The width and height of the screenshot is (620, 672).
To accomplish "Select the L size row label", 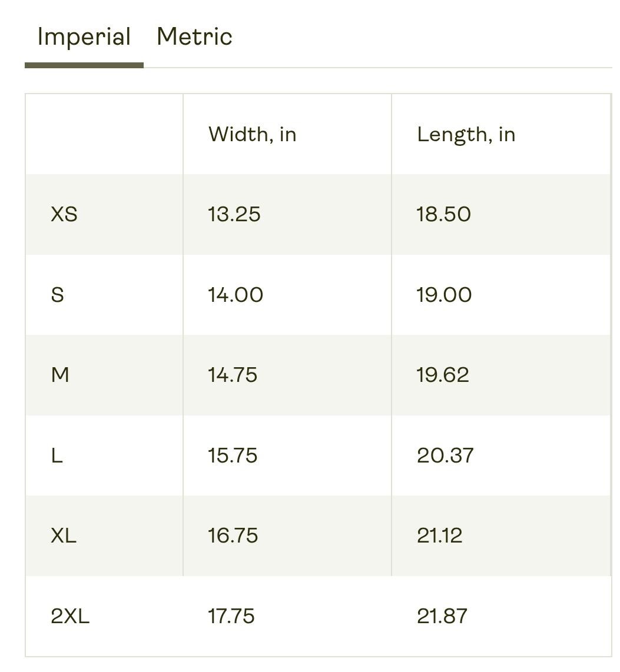I will coord(57,455).
